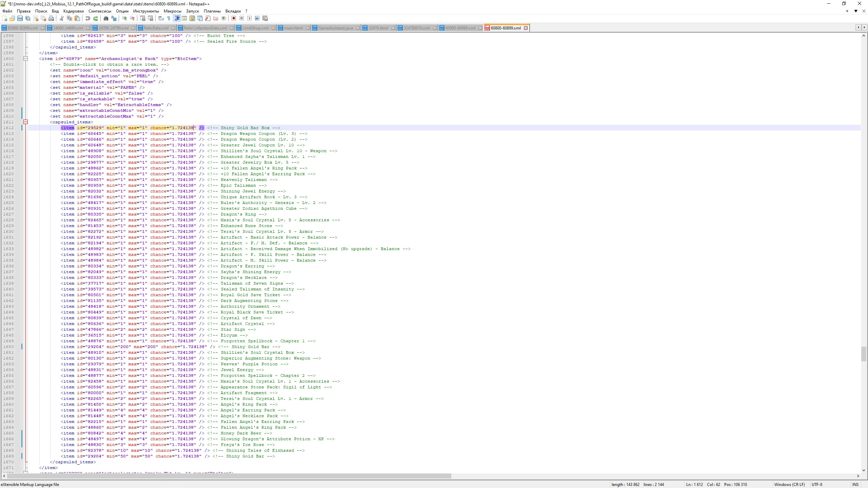Click the Print toolbar icon

[51, 18]
